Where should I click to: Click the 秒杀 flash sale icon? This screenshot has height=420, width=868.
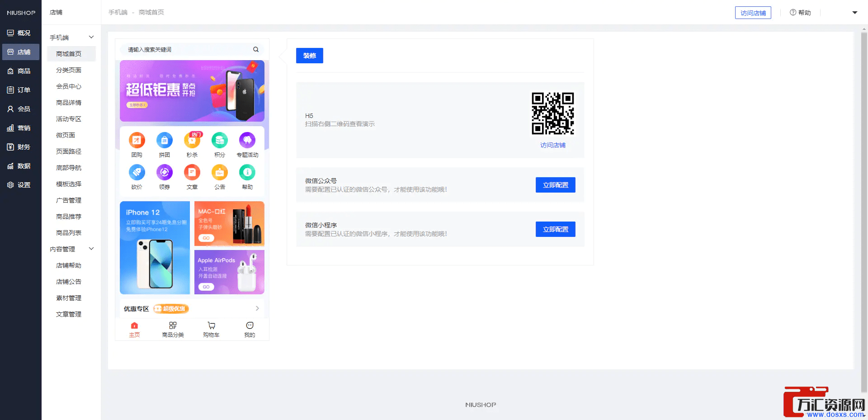point(192,141)
